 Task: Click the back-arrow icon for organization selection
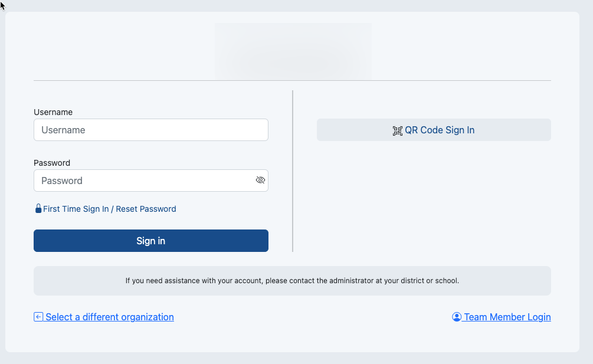point(38,317)
